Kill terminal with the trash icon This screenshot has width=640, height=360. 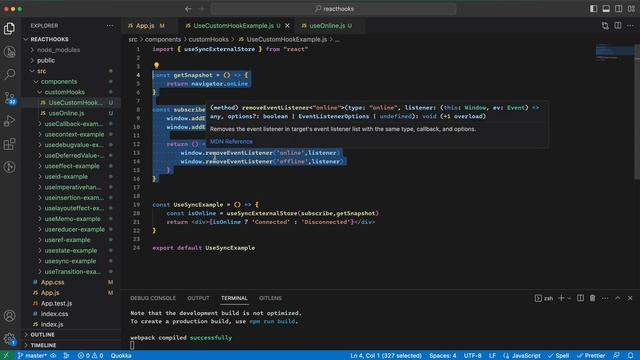592,298
